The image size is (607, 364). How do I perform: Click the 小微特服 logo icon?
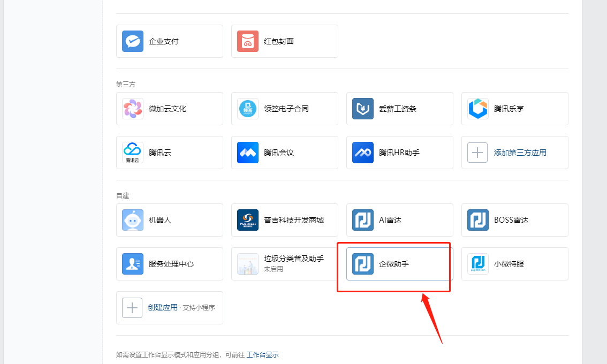point(477,264)
